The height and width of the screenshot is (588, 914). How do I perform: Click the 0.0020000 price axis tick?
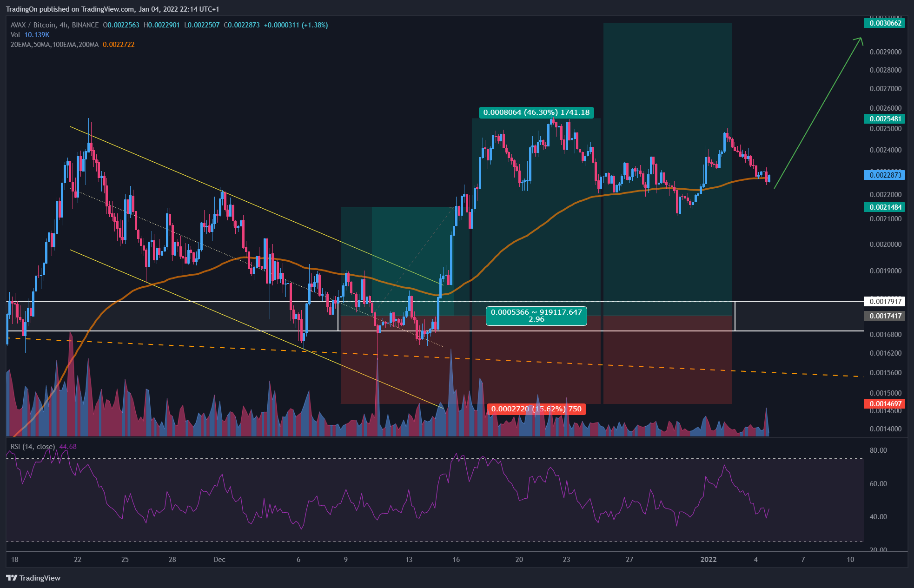click(x=886, y=244)
